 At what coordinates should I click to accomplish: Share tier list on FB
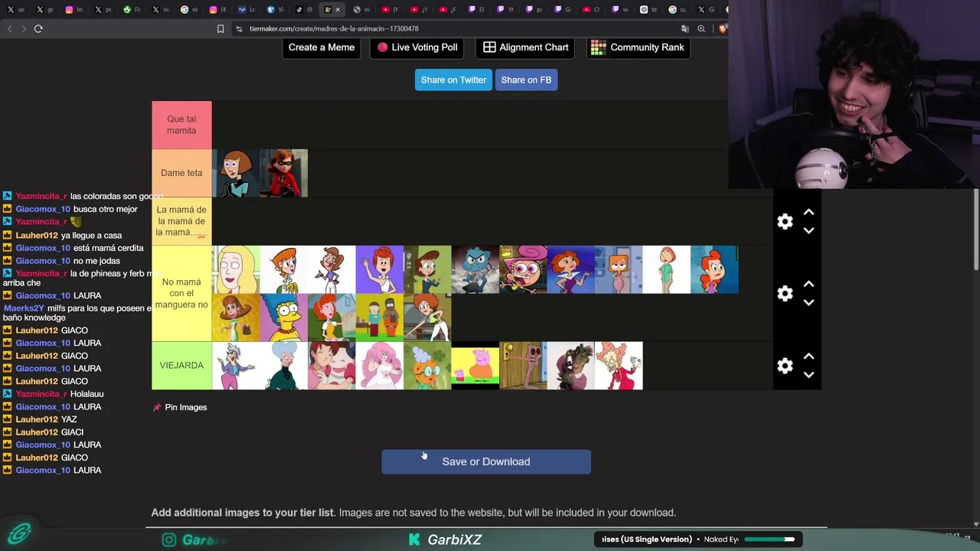pyautogui.click(x=526, y=80)
